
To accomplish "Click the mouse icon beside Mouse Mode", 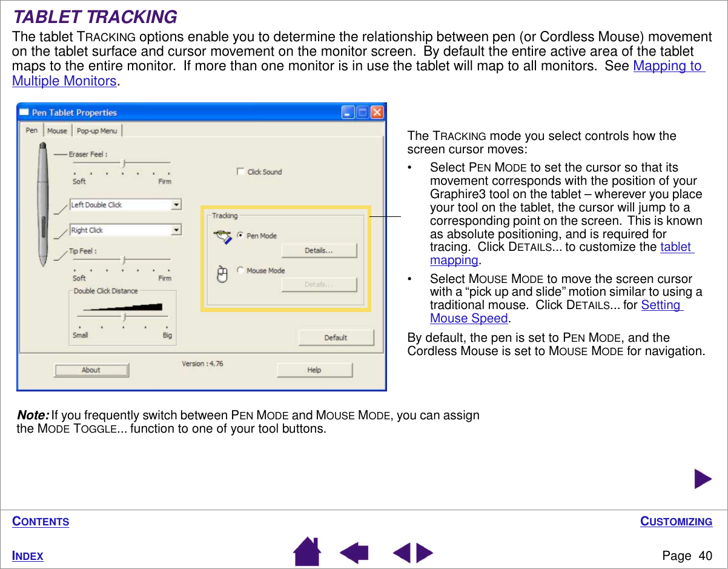I will pyautogui.click(x=222, y=275).
